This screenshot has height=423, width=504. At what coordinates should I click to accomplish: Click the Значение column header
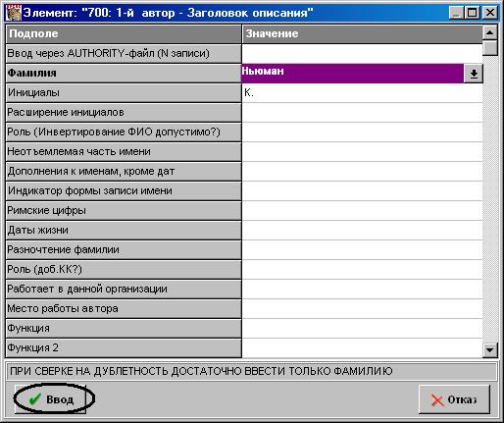click(x=362, y=34)
